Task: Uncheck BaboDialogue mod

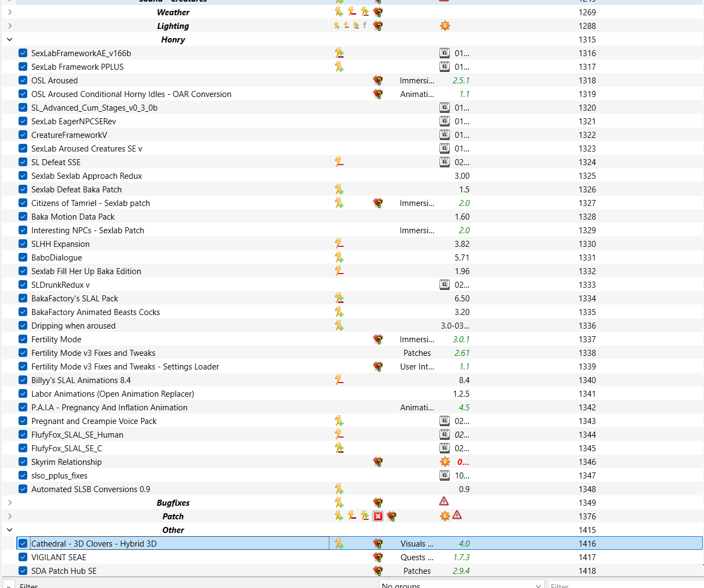Action: [x=23, y=257]
